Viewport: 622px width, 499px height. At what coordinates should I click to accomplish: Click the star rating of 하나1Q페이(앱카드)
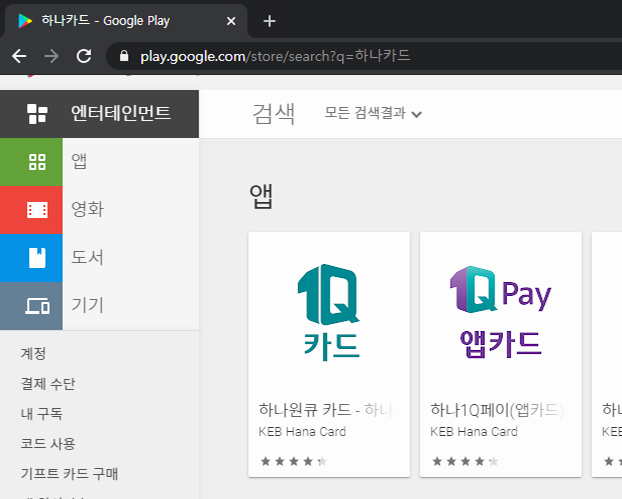coord(465,461)
